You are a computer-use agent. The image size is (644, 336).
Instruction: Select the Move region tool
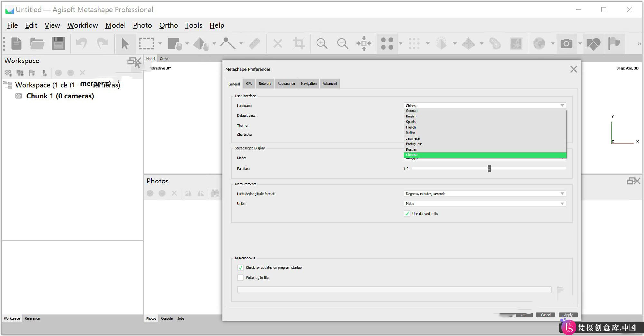tap(175, 43)
